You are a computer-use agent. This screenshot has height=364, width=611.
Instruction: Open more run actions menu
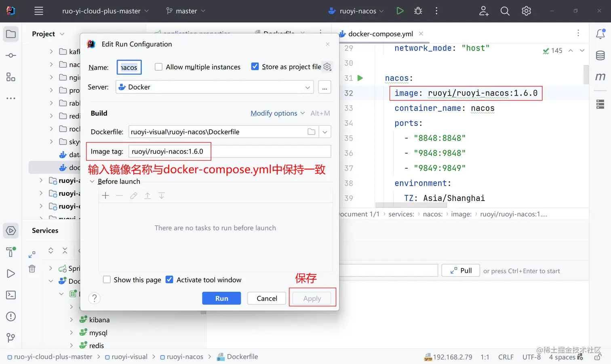(x=436, y=11)
